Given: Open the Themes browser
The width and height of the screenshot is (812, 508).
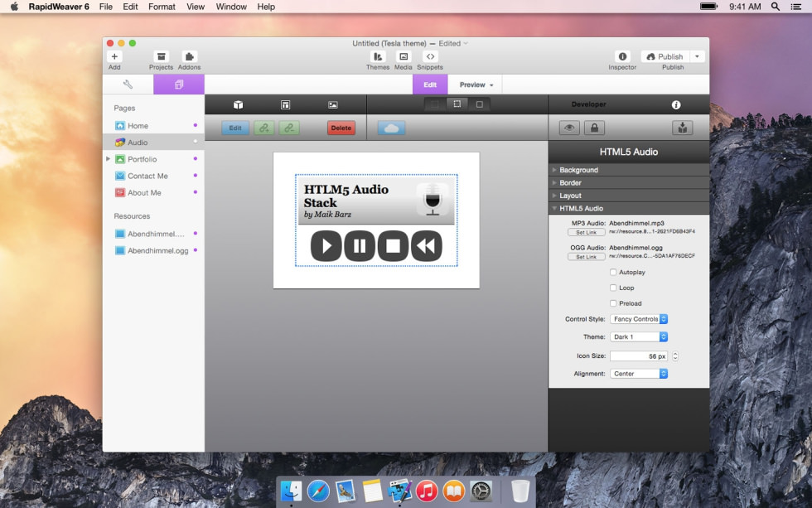Looking at the screenshot, I should click(378, 57).
